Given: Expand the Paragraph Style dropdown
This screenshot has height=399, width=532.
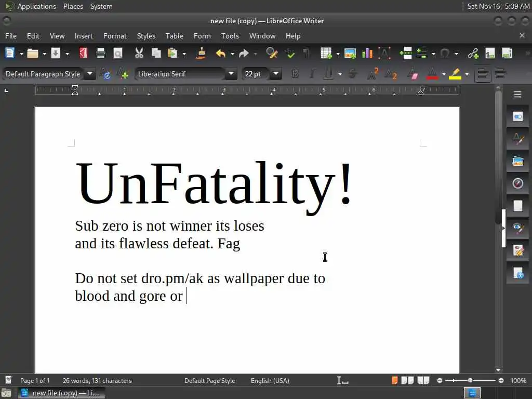Looking at the screenshot, I should click(90, 74).
